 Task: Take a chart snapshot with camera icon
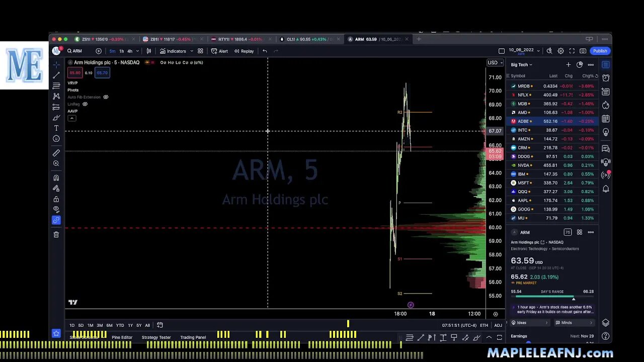click(x=583, y=51)
